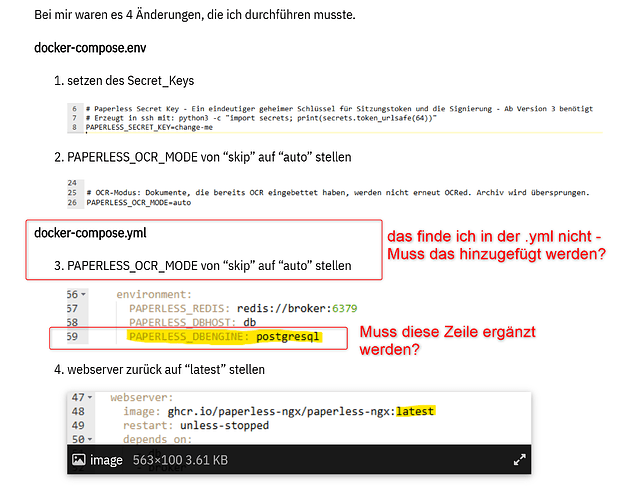Viewport: 642px width, 500px height.
Task: Open the environment PAPERLESS_DBENGINE code screenshot
Action: click(213, 316)
